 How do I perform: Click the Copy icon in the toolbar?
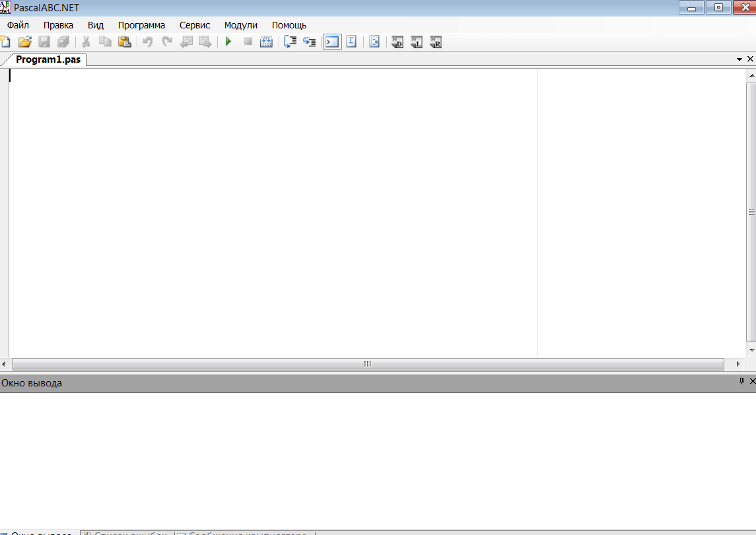[x=105, y=42]
